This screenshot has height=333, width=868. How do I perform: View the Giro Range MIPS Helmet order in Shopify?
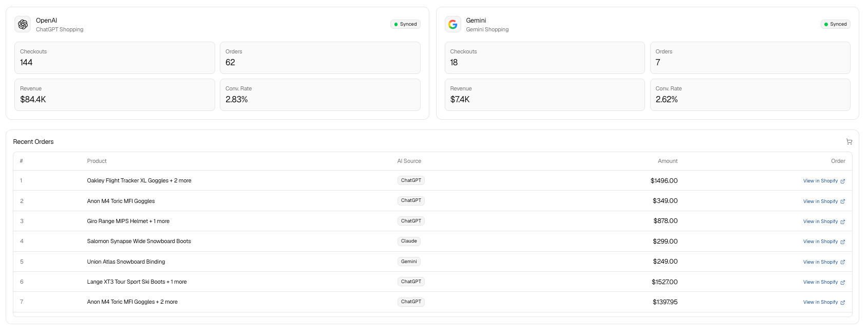824,221
